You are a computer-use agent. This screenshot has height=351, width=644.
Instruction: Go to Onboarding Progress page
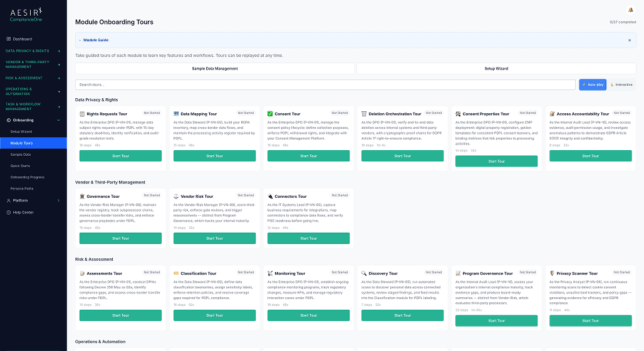pos(27,177)
